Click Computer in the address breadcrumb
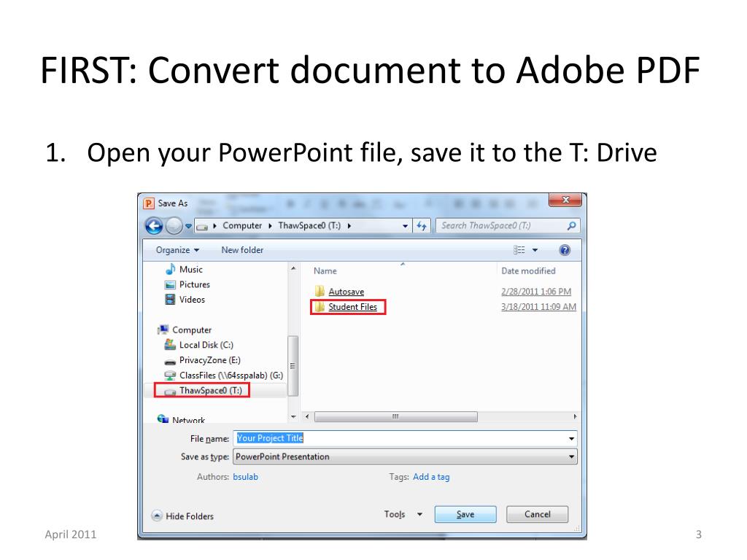747x560 pixels. pos(242,226)
